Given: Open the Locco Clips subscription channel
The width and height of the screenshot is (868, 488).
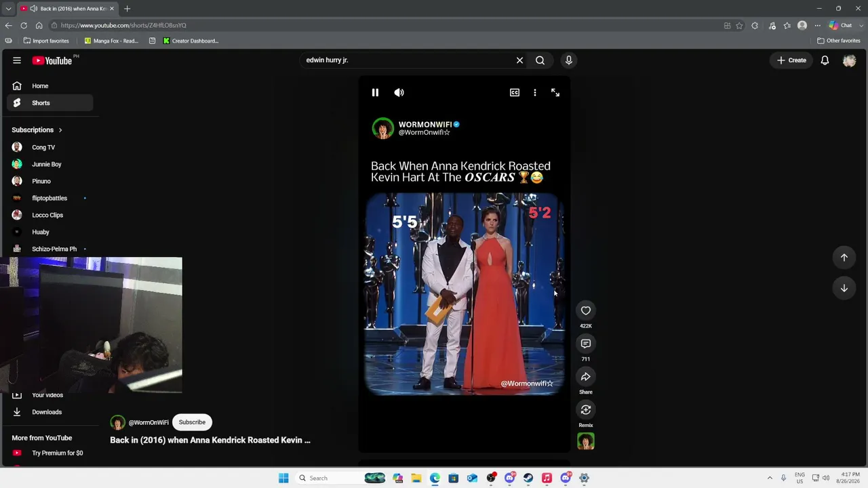Looking at the screenshot, I should (x=50, y=215).
